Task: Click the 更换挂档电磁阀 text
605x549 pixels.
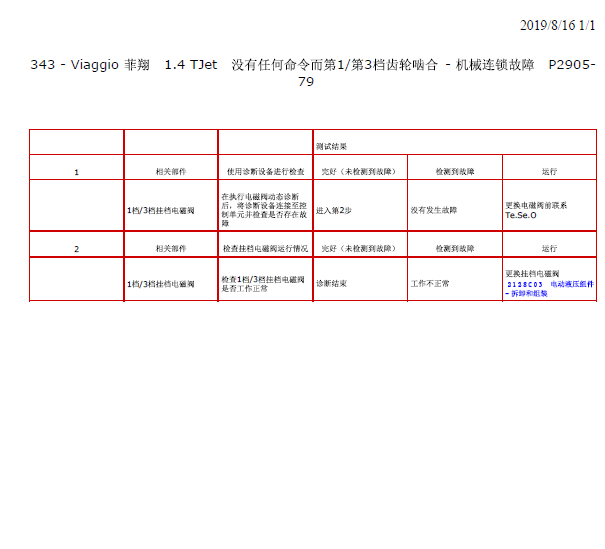Action: [532, 274]
